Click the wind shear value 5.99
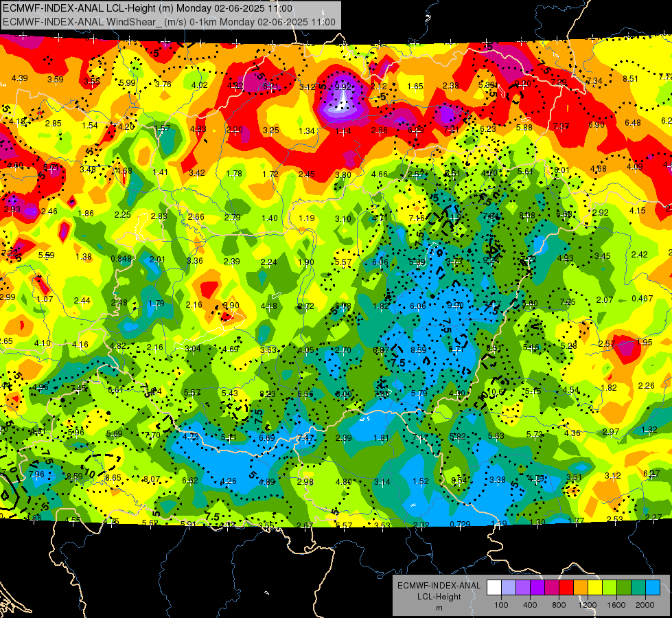Image resolution: width=672 pixels, height=618 pixels. point(127,83)
